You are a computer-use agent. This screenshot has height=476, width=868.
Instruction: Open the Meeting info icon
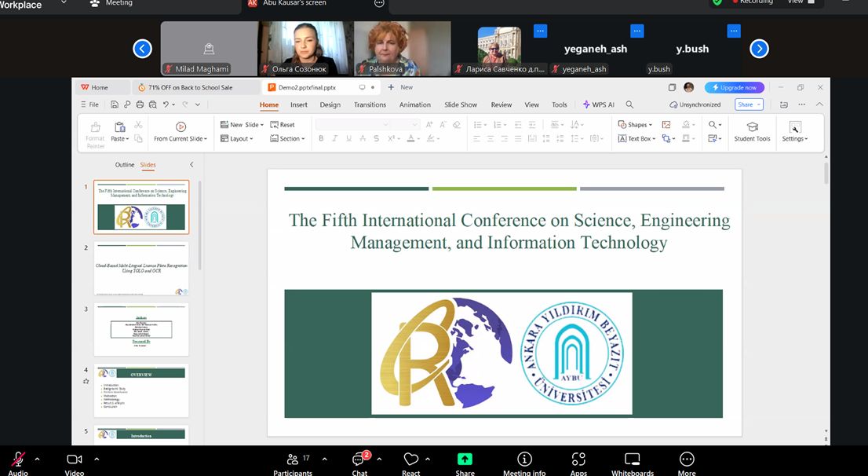click(524, 460)
